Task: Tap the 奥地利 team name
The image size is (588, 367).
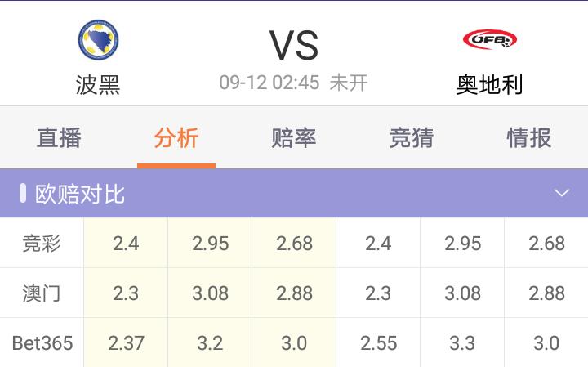Action: tap(489, 84)
